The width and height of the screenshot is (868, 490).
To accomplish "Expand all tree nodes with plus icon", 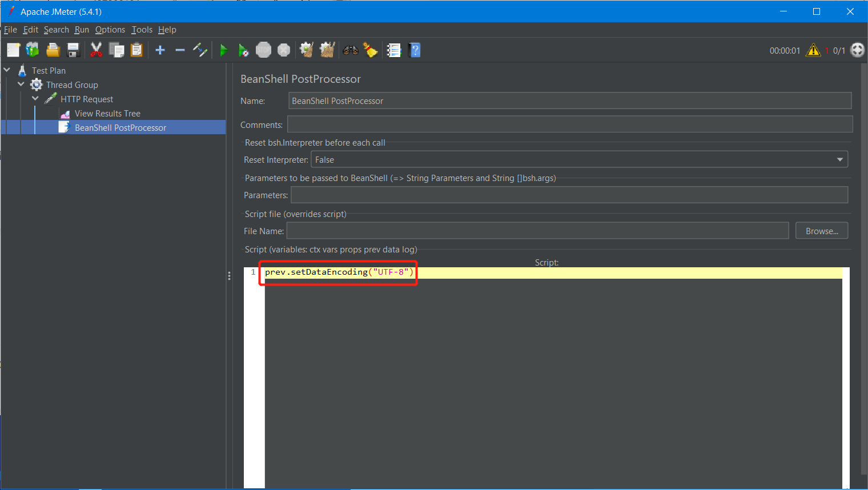I will click(x=160, y=50).
